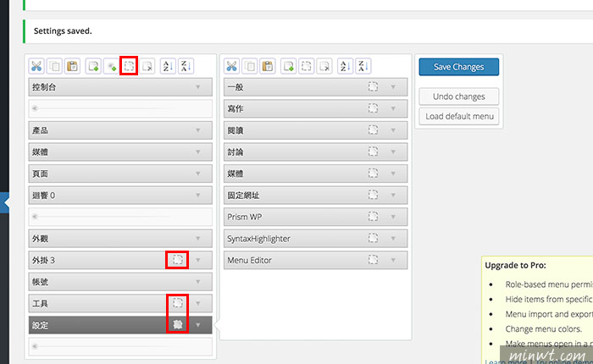593x364 pixels.
Task: Cut the selected top-level menu with scissors icon
Action: click(x=36, y=66)
